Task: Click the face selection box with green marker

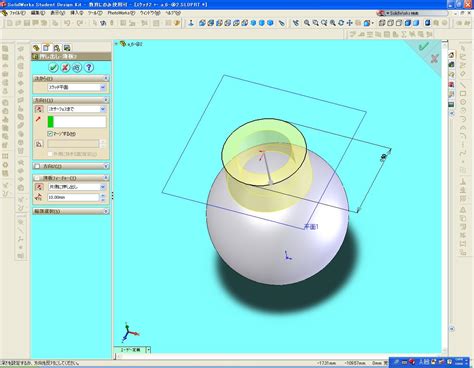Action: (77, 122)
